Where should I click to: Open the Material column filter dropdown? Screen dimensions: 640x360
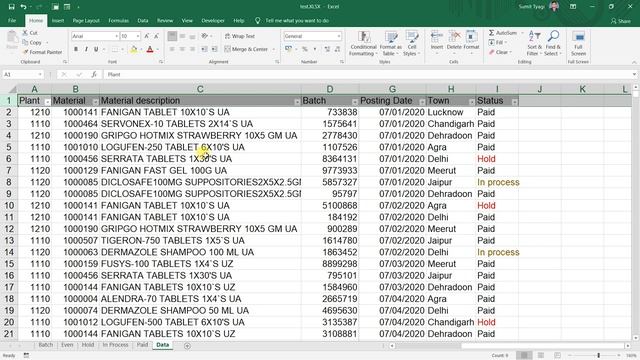[x=95, y=102]
